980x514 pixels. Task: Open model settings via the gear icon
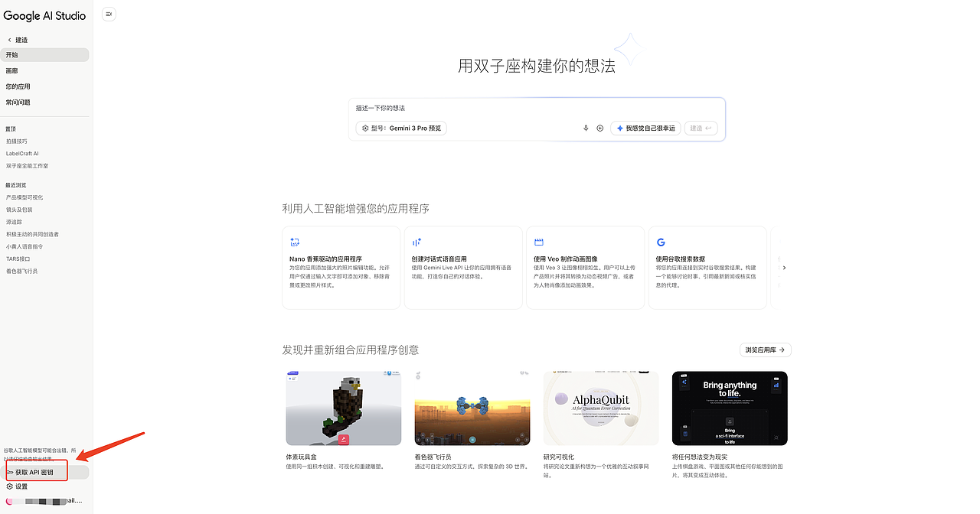point(366,128)
